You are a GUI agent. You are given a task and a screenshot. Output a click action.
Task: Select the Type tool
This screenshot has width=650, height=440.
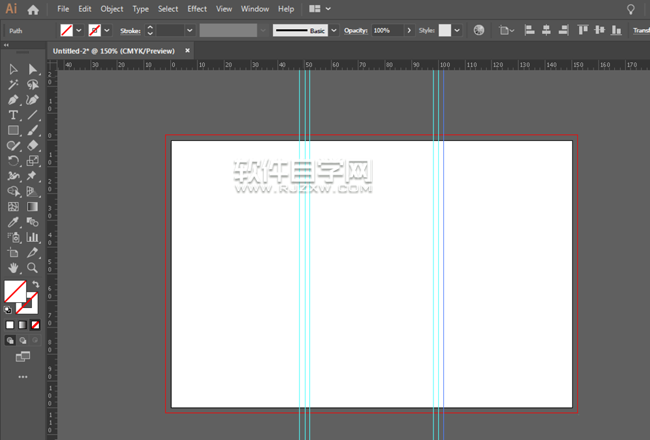click(14, 115)
